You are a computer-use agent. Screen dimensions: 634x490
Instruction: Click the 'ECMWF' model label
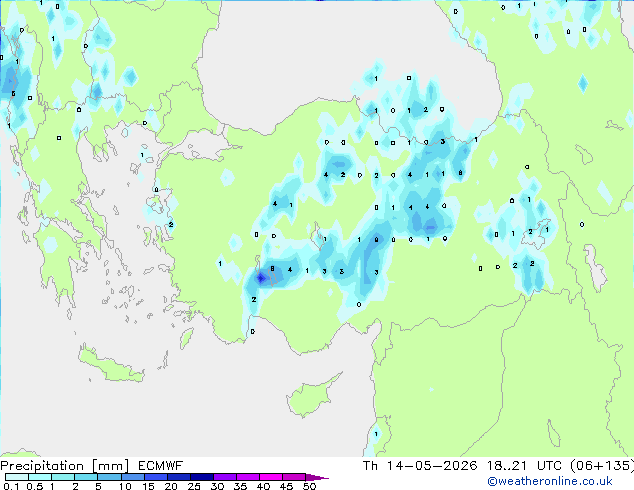click(x=161, y=466)
